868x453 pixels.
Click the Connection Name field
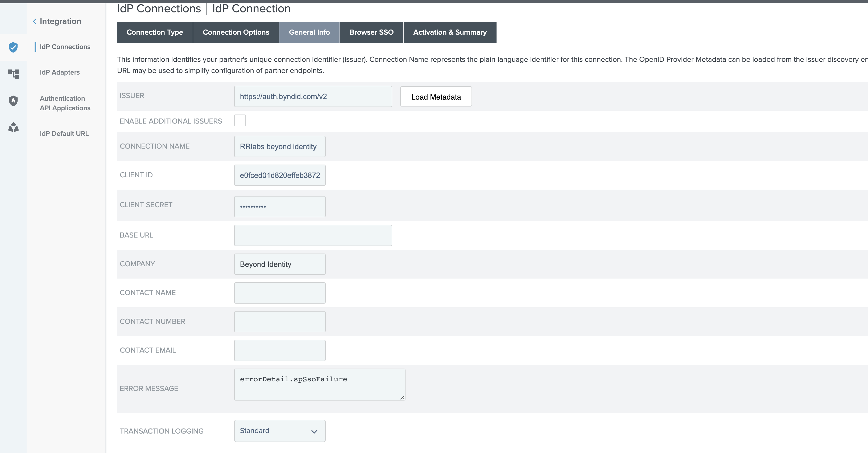280,146
